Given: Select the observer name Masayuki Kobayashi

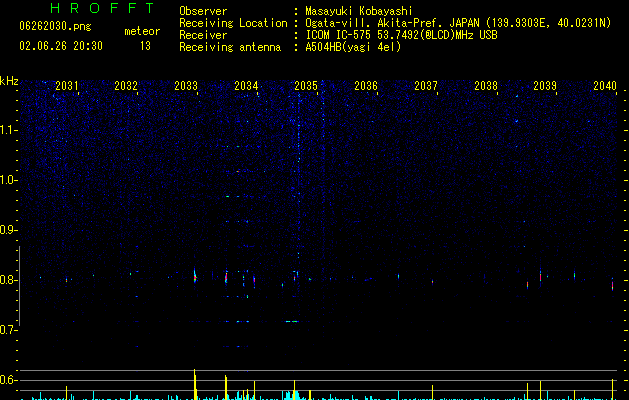Looking at the screenshot, I should coord(359,11).
